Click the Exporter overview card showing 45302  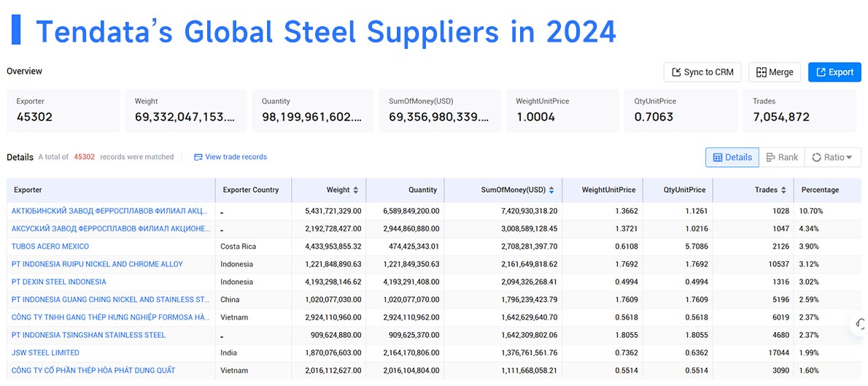[x=63, y=111]
